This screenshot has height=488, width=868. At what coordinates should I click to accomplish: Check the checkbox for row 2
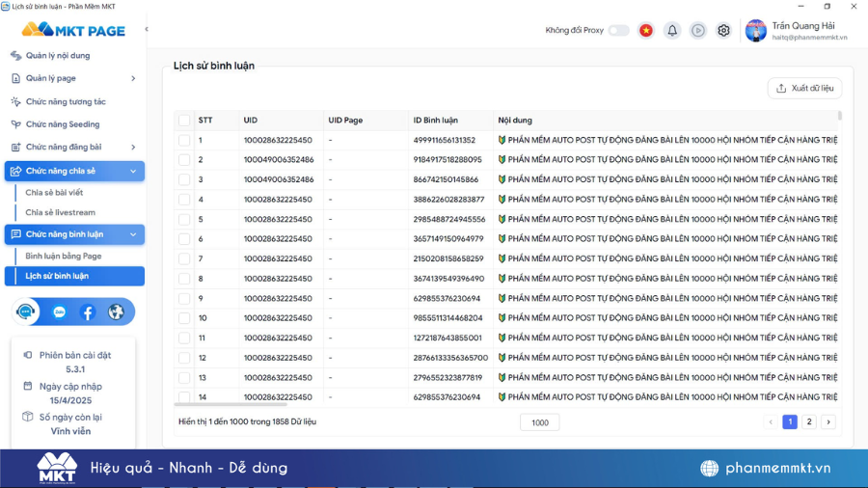[x=184, y=160]
